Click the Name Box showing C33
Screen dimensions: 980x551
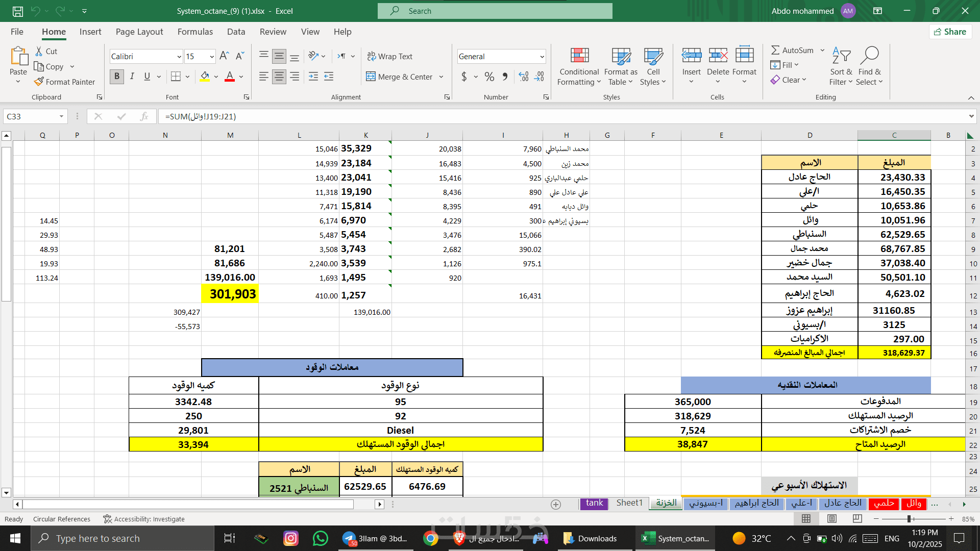[31, 116]
